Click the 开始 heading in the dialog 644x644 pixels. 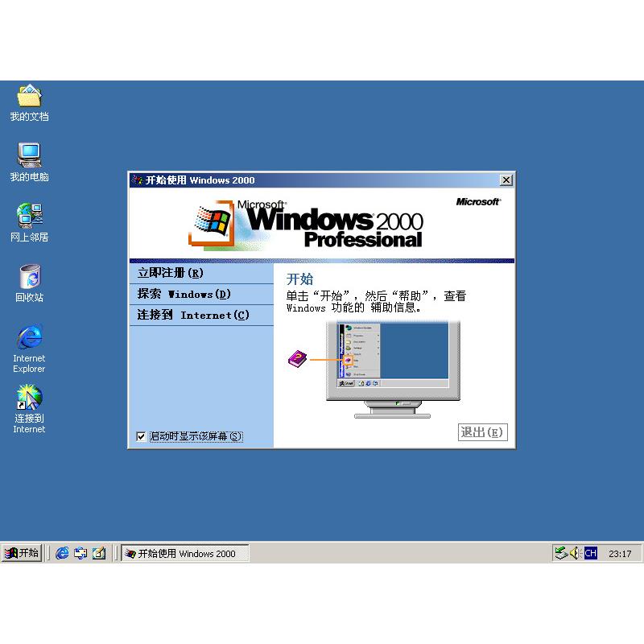[299, 279]
